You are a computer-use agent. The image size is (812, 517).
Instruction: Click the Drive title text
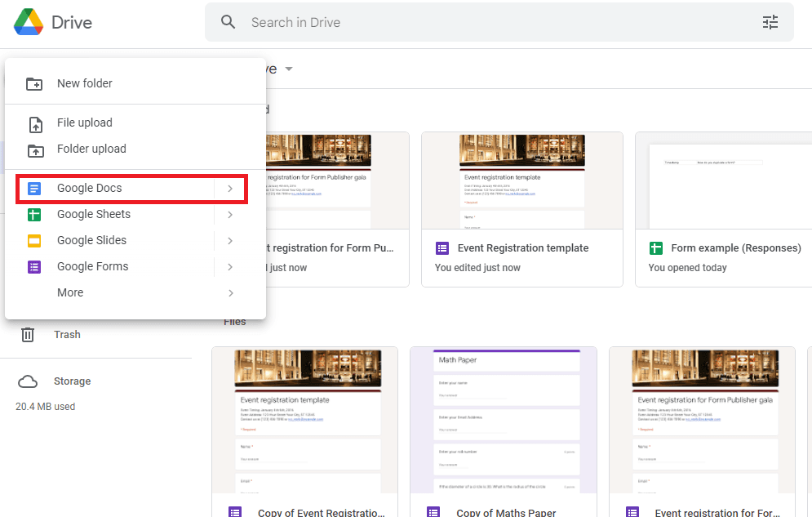(72, 22)
